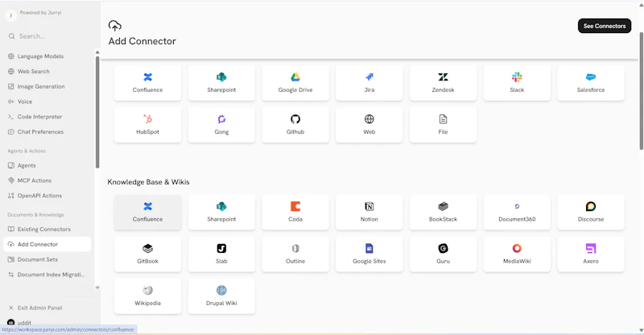Select the HubSpot connector
644x335 pixels.
click(x=147, y=125)
